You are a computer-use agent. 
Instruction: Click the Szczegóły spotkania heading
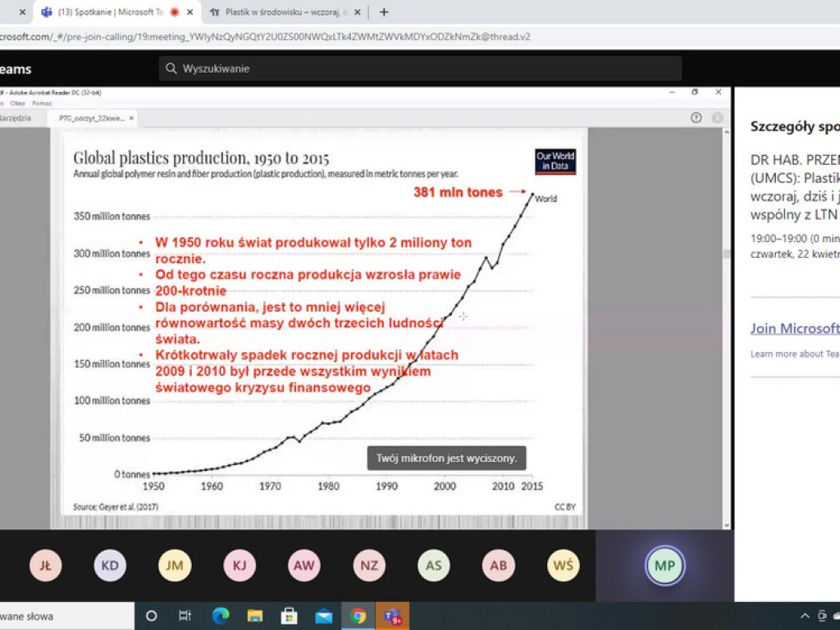coord(795,127)
